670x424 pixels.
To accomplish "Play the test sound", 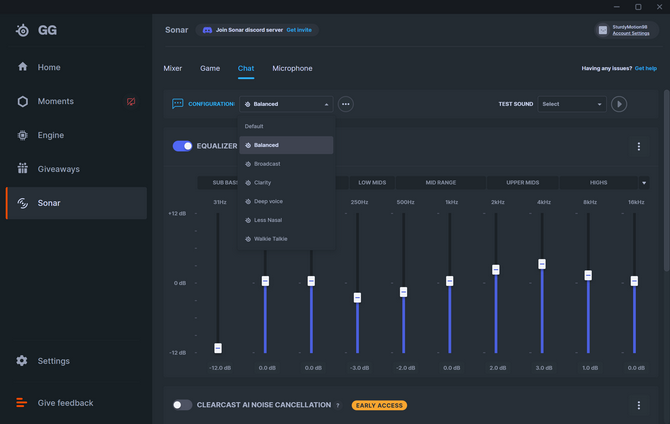I will coord(619,104).
